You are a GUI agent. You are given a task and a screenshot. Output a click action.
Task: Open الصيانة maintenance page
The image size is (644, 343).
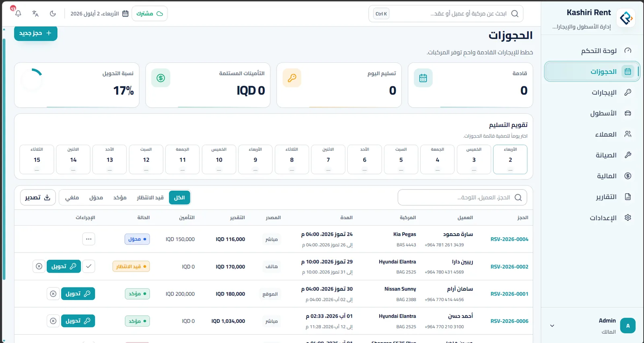coord(592,155)
